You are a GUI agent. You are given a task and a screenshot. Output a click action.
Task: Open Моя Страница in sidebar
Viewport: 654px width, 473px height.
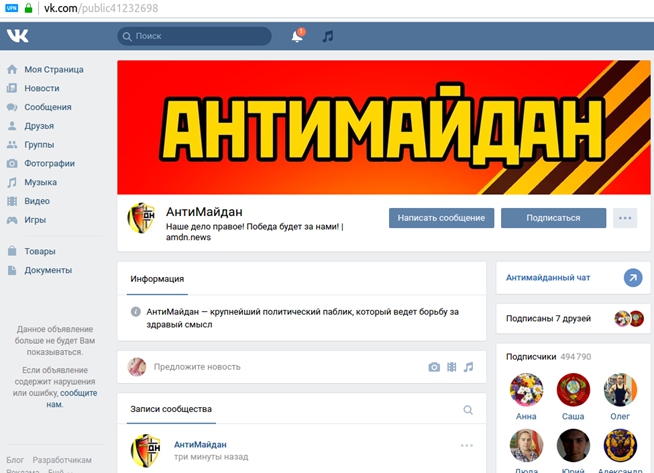54,69
